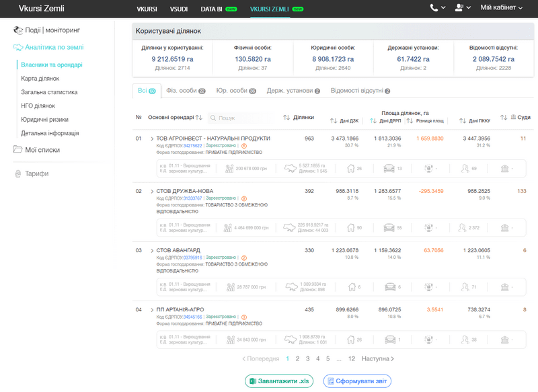Open Аналітика по землі section

[48, 47]
